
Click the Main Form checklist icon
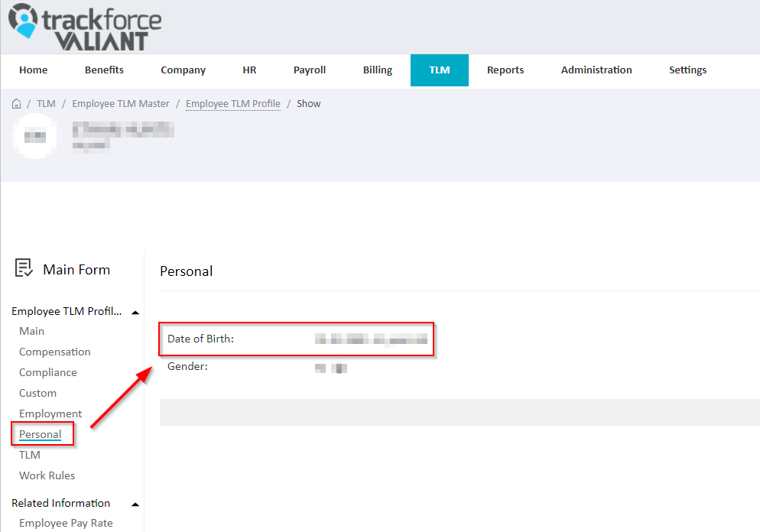23,268
